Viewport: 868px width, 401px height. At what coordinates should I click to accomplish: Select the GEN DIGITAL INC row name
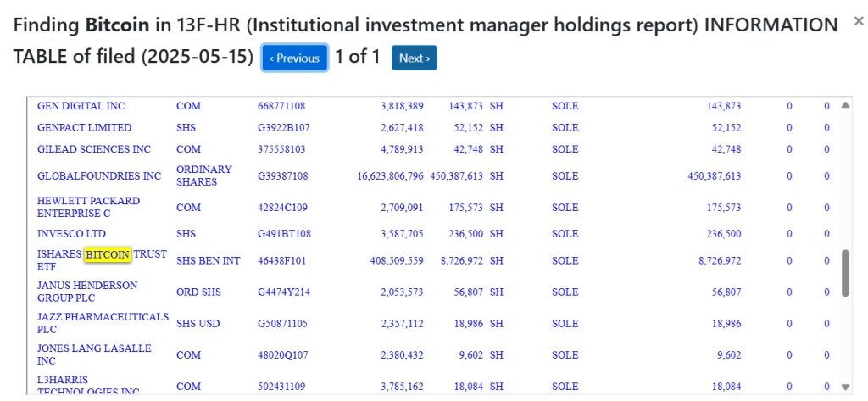pos(81,106)
